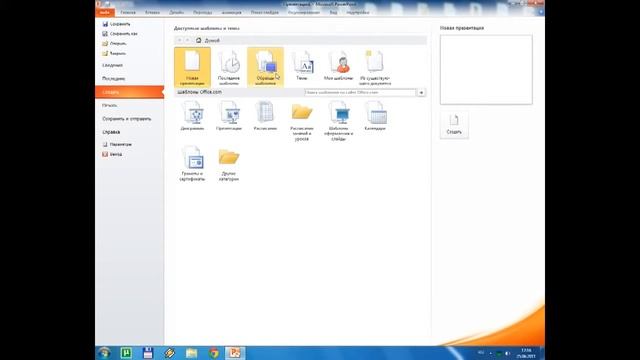Click Save in the backstage sidebar
Viewport: 640px width, 360px height.
(x=116, y=24)
